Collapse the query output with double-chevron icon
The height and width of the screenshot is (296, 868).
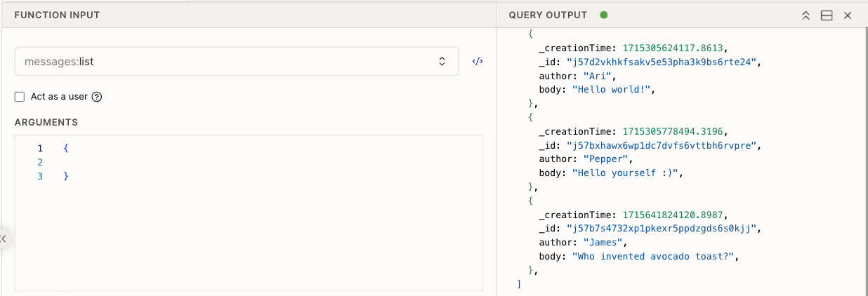point(806,15)
